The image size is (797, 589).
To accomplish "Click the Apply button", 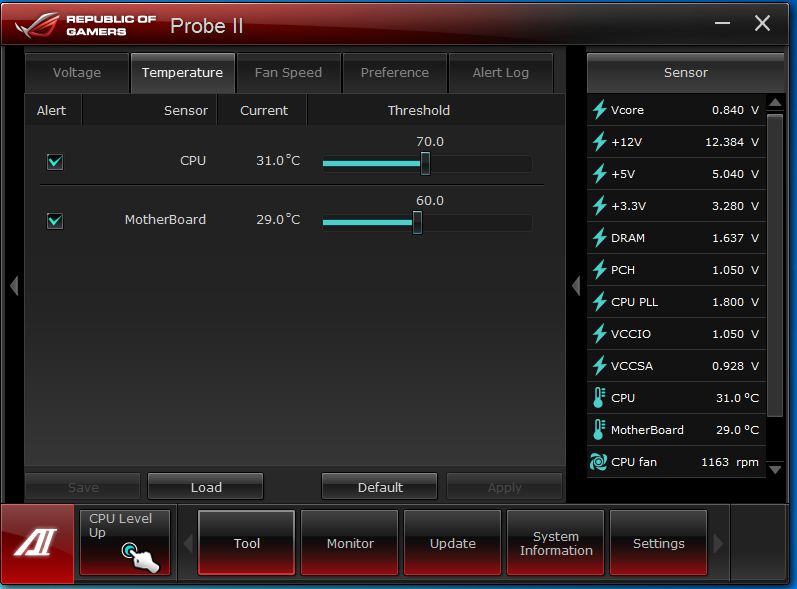I will pos(504,487).
